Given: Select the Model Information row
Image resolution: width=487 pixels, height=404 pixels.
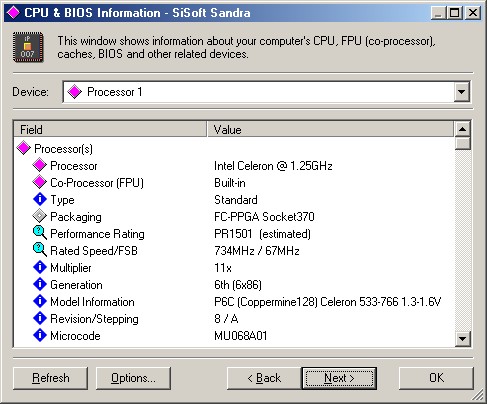Looking at the screenshot, I should 234,302.
